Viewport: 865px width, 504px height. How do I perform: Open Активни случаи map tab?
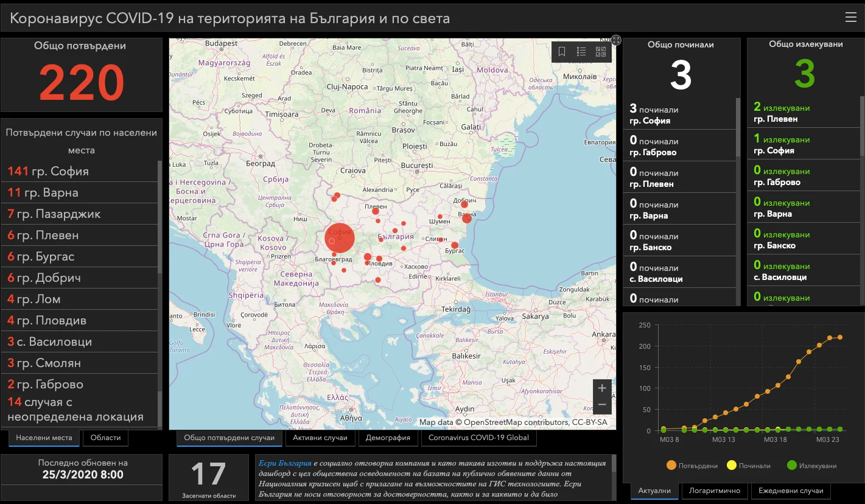point(320,438)
